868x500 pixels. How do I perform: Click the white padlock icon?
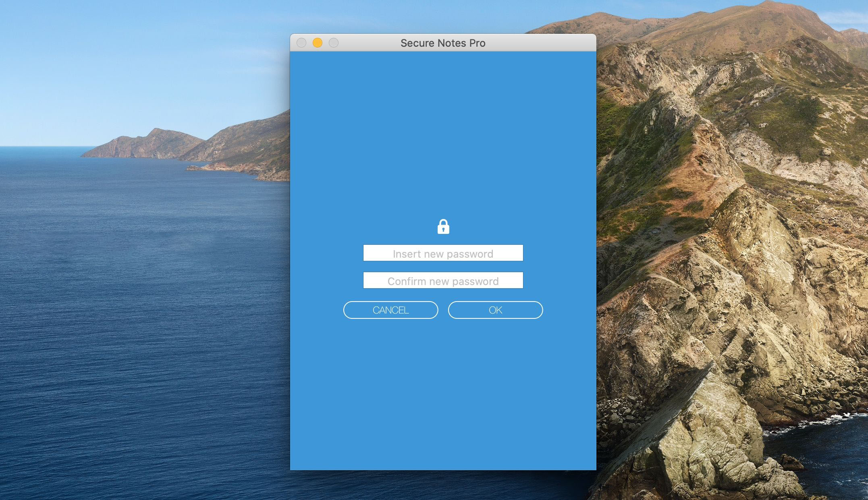(x=443, y=227)
